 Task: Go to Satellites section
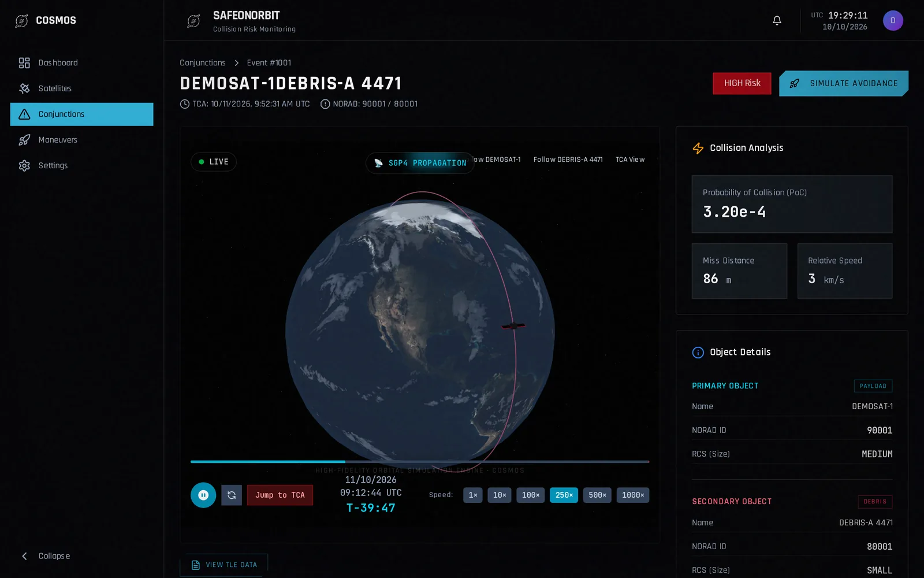[81, 88]
